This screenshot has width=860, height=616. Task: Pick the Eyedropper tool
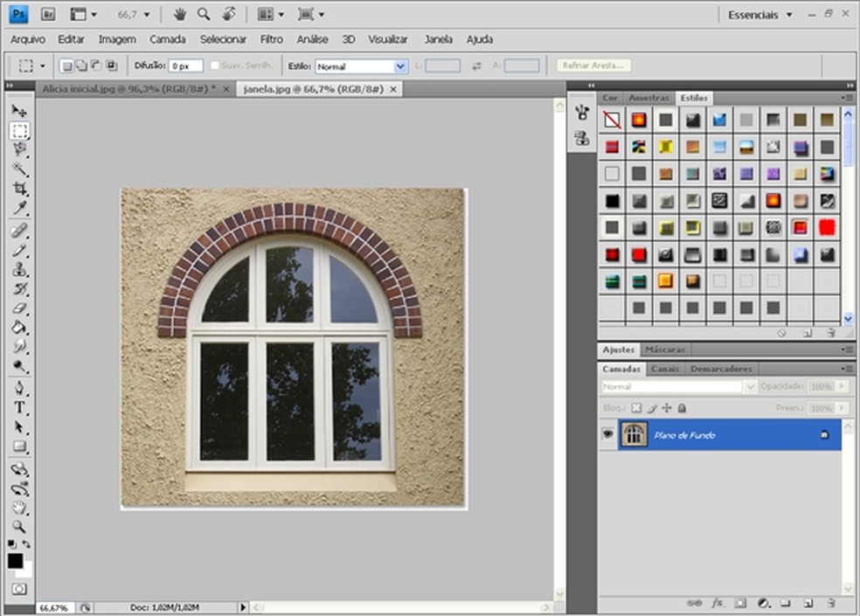19,209
